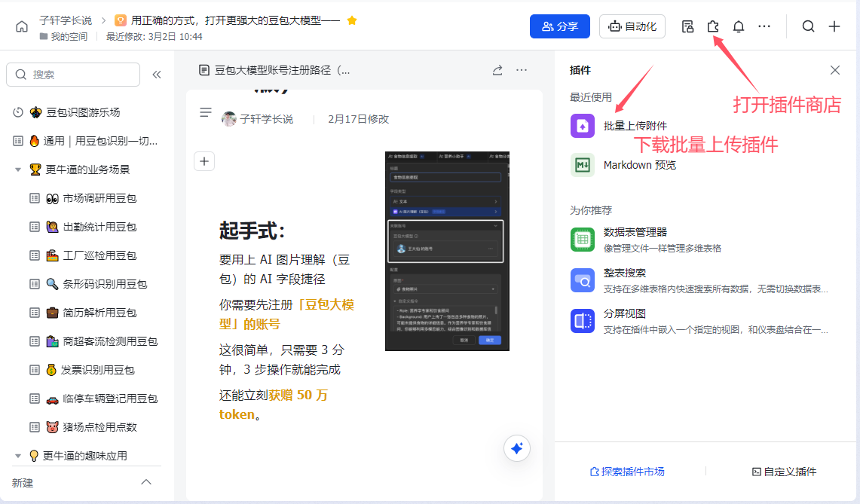Viewport: 860px width, 504px height.
Task: Open 豆包识图游乐场 in the sidebar
Action: (83, 112)
